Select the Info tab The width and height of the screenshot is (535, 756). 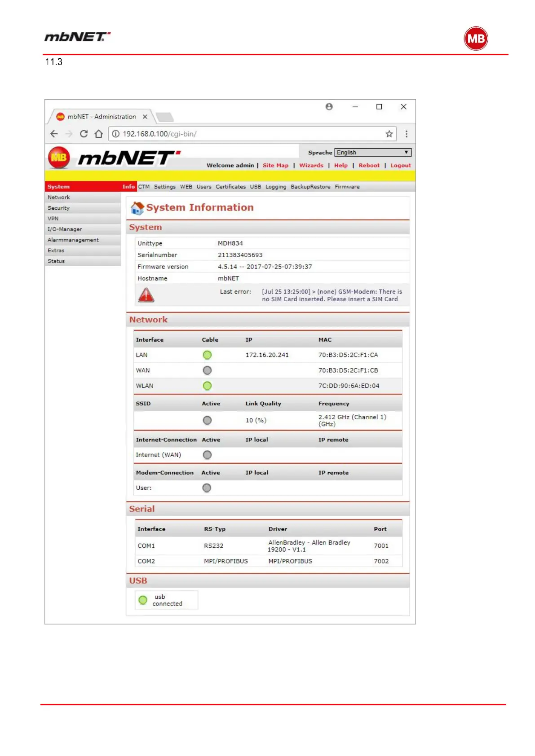click(x=128, y=187)
